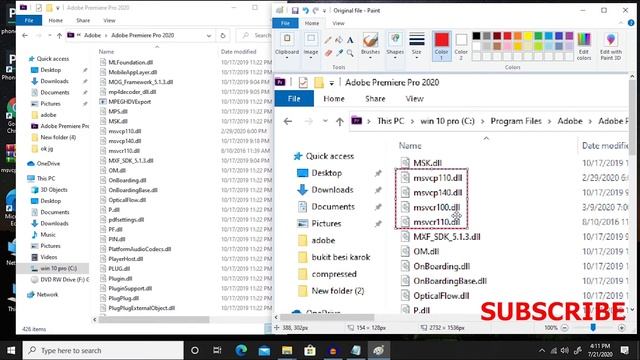Open the Edit colors dialog
The width and height of the screenshot is (640, 360).
[x=584, y=47]
